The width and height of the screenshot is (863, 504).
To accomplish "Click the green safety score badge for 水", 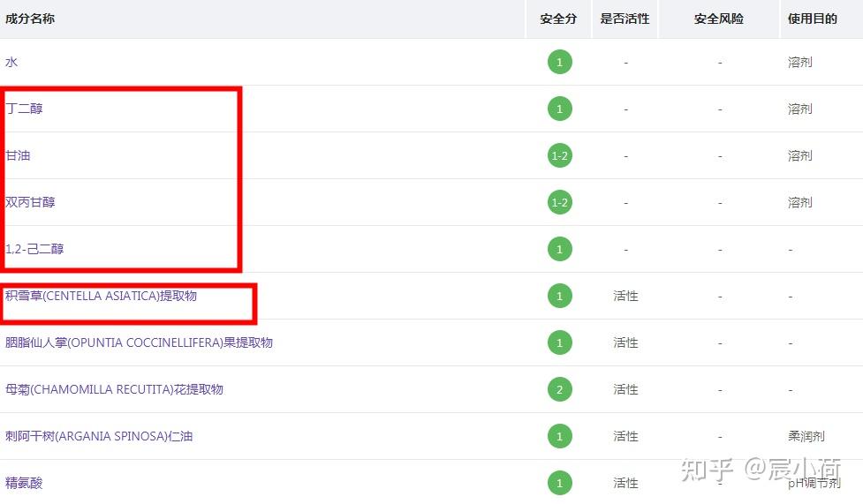I will pyautogui.click(x=560, y=62).
